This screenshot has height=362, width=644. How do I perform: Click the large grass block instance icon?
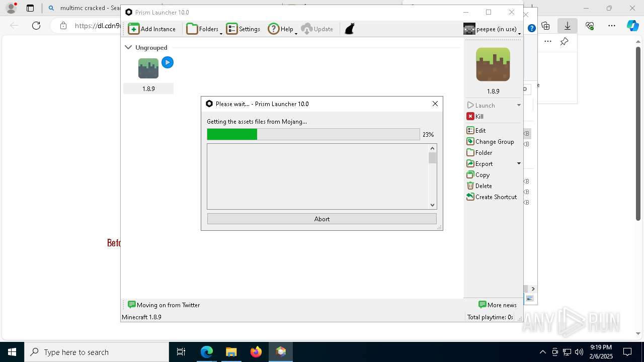[x=493, y=64]
